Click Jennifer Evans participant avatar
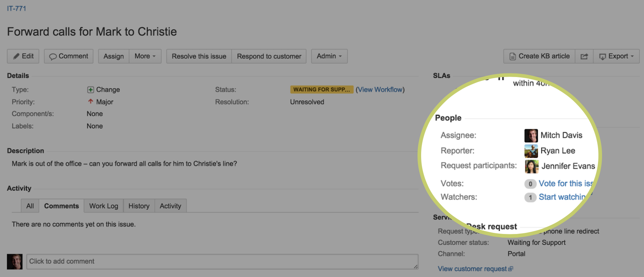Viewport: 644px width, 277px height. click(x=531, y=166)
